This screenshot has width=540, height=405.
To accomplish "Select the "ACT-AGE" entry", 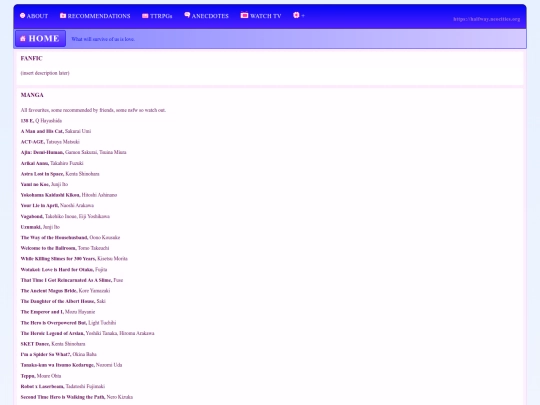I will pos(50,142).
